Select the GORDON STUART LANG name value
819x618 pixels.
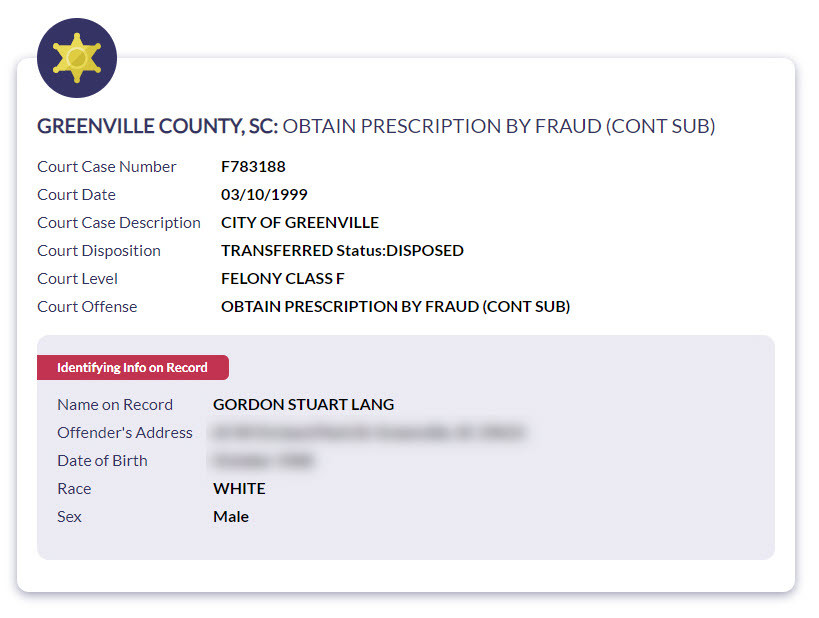click(303, 405)
